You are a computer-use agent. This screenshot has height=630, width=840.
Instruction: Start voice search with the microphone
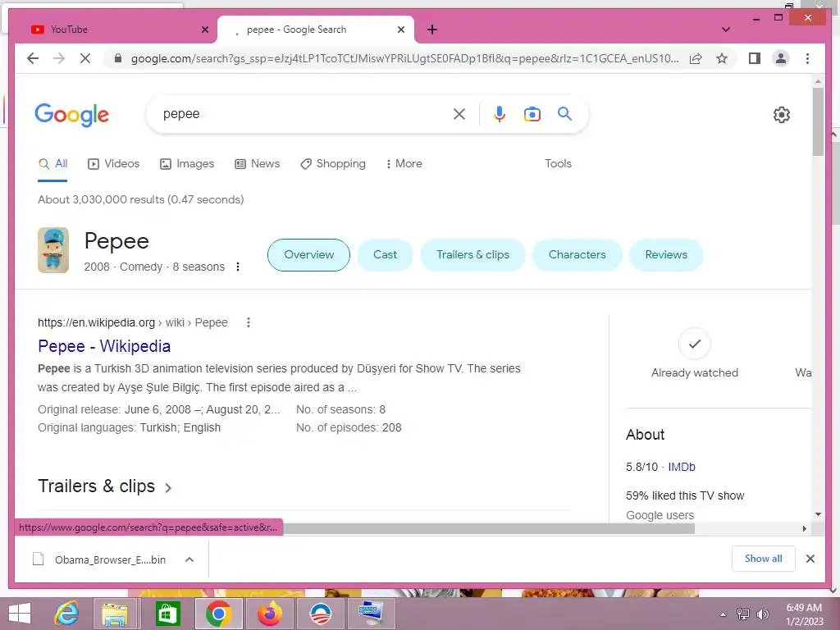coord(500,114)
